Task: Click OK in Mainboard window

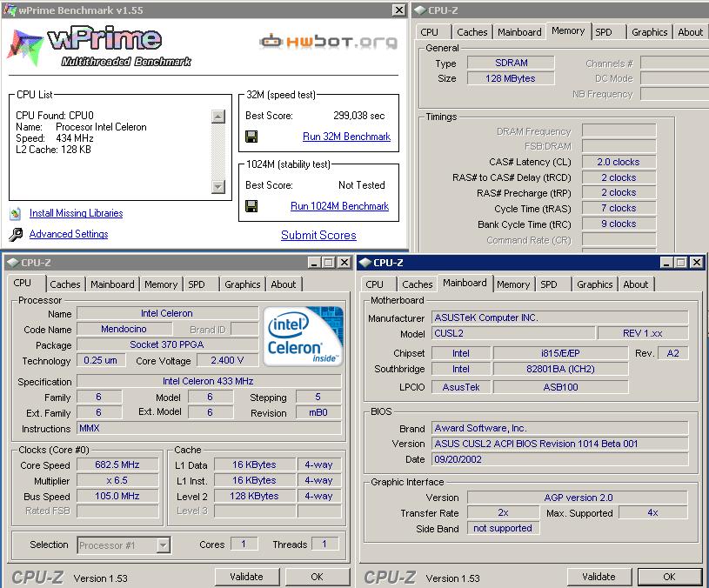Action: [670, 577]
